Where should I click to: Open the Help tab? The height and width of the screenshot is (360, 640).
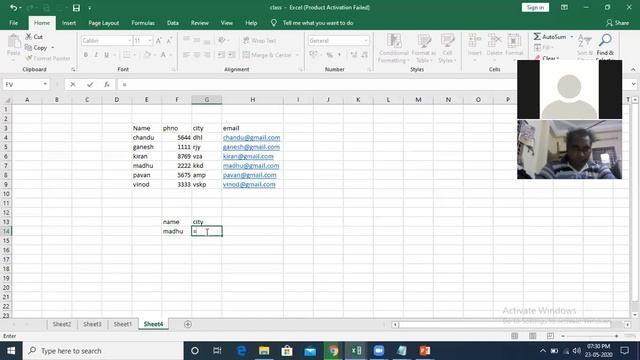(x=251, y=23)
